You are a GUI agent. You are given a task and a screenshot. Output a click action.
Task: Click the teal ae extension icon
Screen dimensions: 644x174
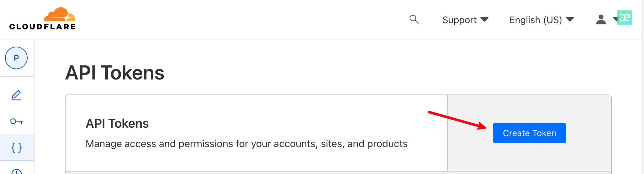coord(625,18)
